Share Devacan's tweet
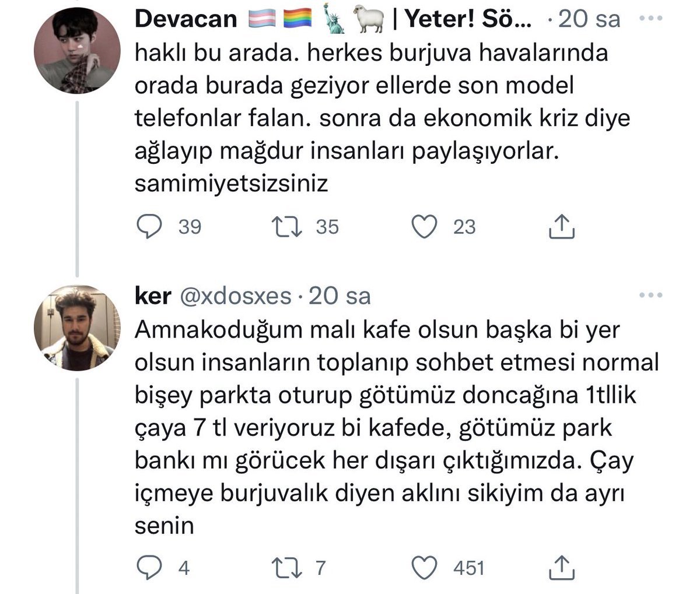Image resolution: width=700 pixels, height=594 pixels. tap(562, 227)
